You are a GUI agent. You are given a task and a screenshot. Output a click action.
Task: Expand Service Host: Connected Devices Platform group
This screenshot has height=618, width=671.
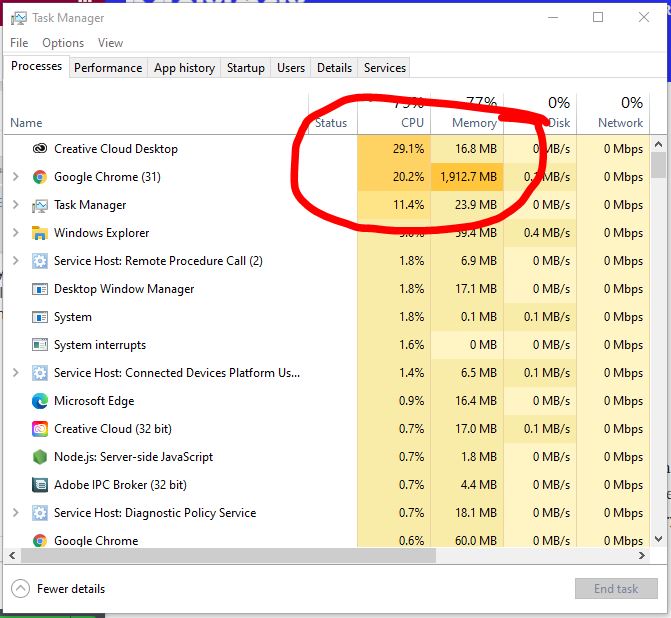pos(16,373)
